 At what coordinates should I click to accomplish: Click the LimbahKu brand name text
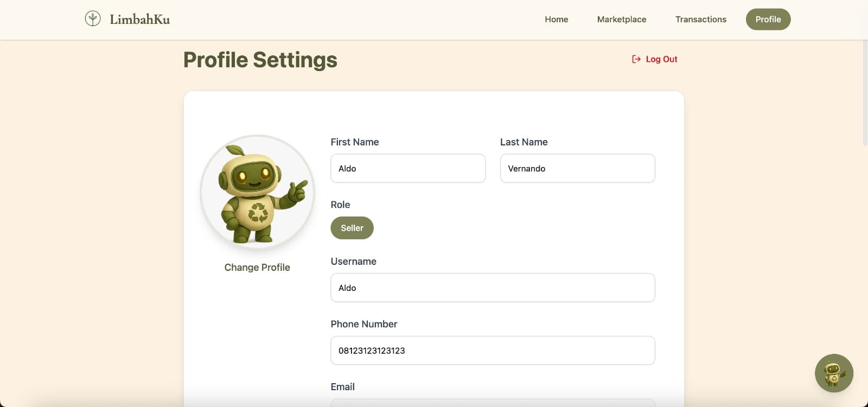(139, 20)
